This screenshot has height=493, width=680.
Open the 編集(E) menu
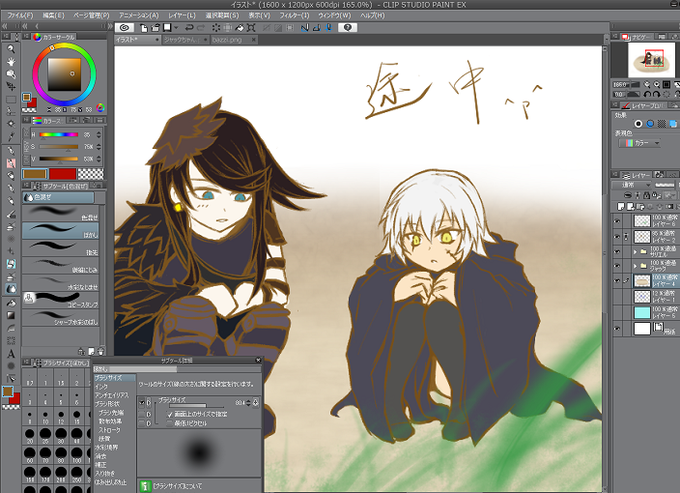[53, 15]
